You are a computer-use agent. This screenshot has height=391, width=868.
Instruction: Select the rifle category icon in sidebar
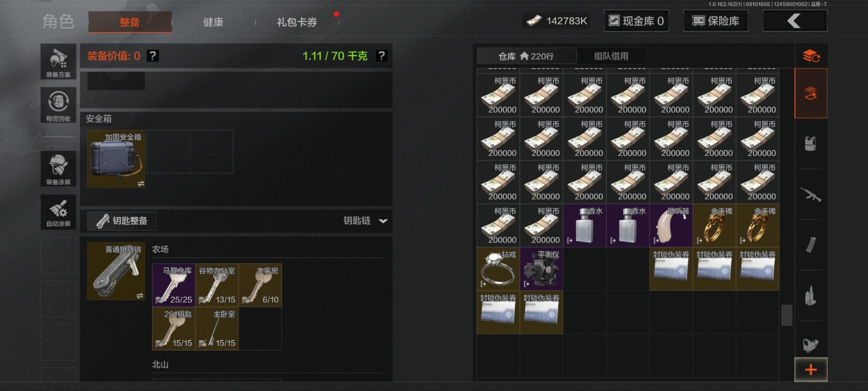coord(811,195)
